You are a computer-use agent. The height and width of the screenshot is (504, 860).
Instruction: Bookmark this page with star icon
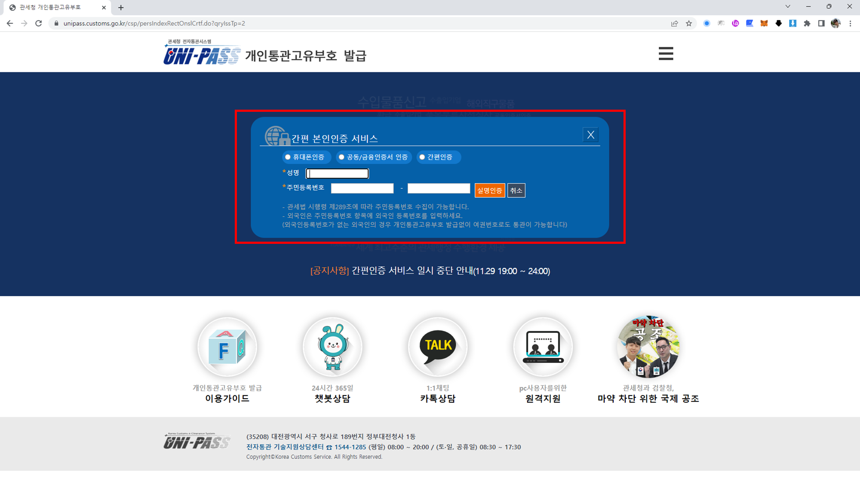689,24
